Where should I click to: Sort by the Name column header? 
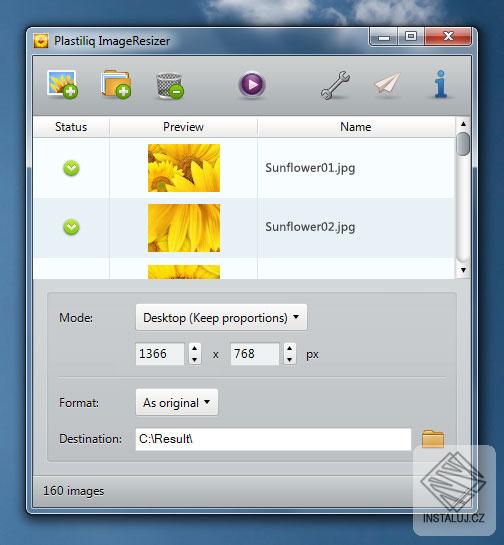(x=356, y=127)
